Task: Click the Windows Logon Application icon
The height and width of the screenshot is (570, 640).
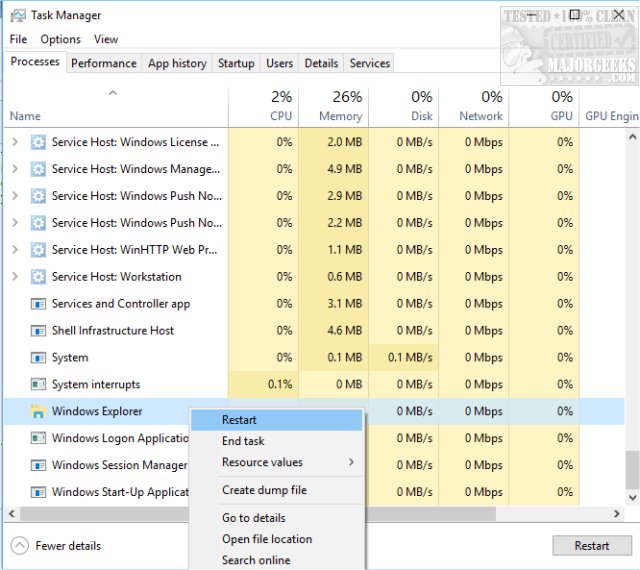Action: click(39, 438)
